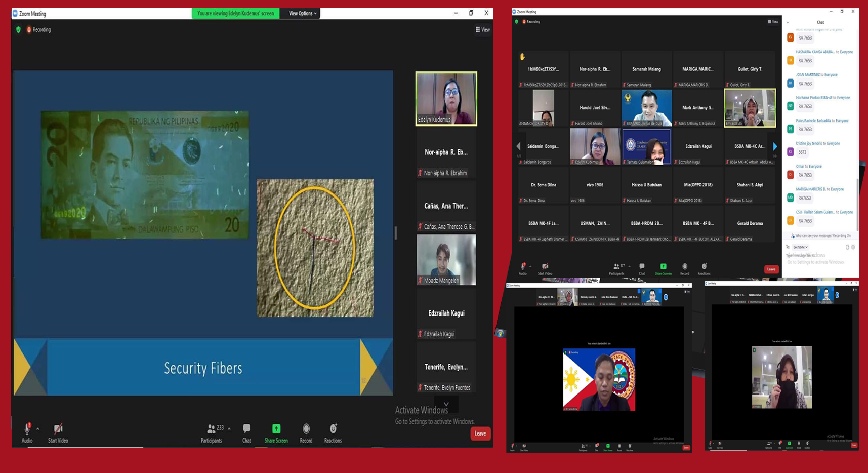Viewport: 868px width, 473px height.
Task: Select the Nor-aipha R. Ebrahim side tile
Action: click(x=446, y=152)
